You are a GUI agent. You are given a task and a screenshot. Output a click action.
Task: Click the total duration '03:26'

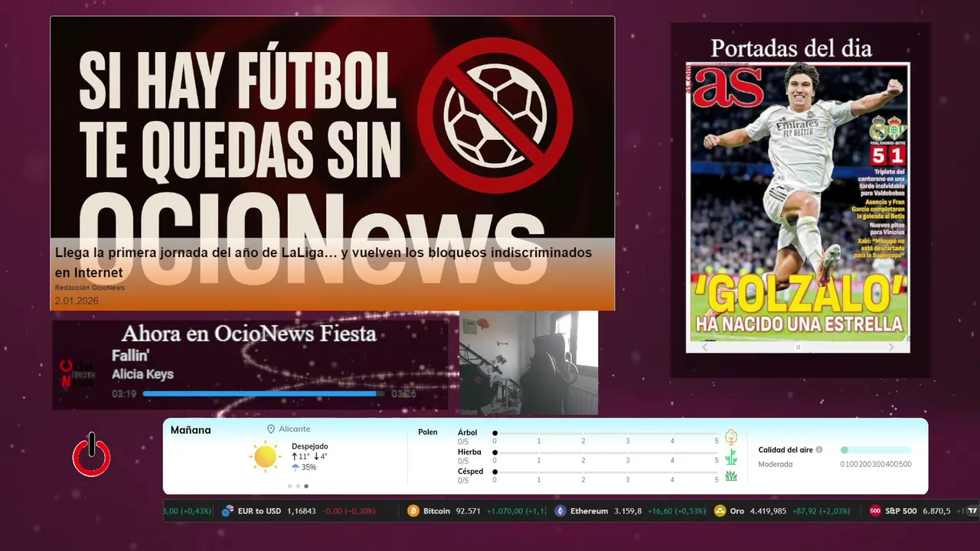[x=403, y=394]
